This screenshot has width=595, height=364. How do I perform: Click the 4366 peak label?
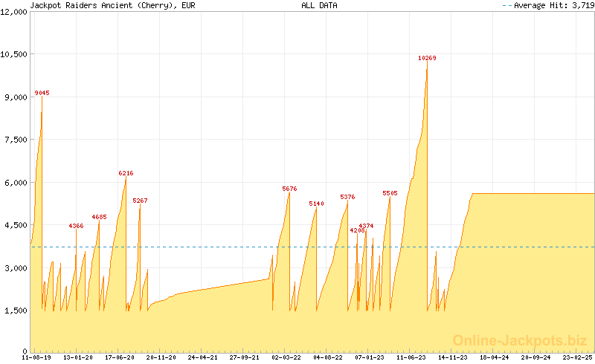[x=76, y=226]
